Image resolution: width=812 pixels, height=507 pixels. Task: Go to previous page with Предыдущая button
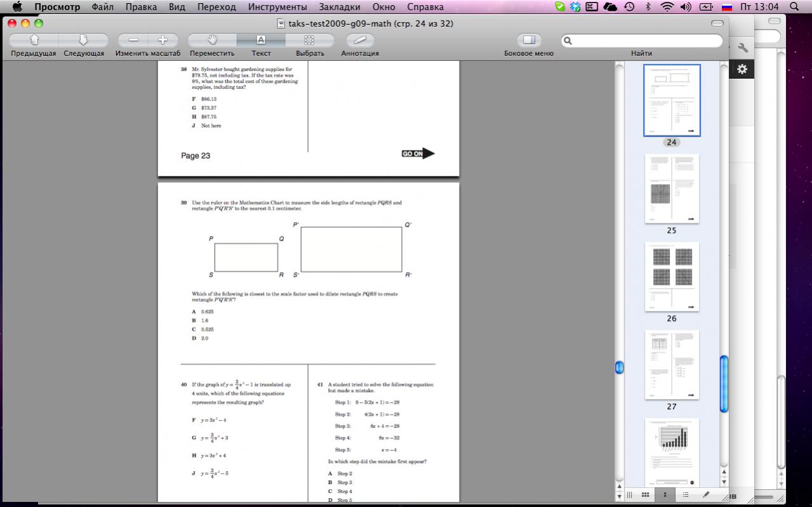tap(34, 40)
